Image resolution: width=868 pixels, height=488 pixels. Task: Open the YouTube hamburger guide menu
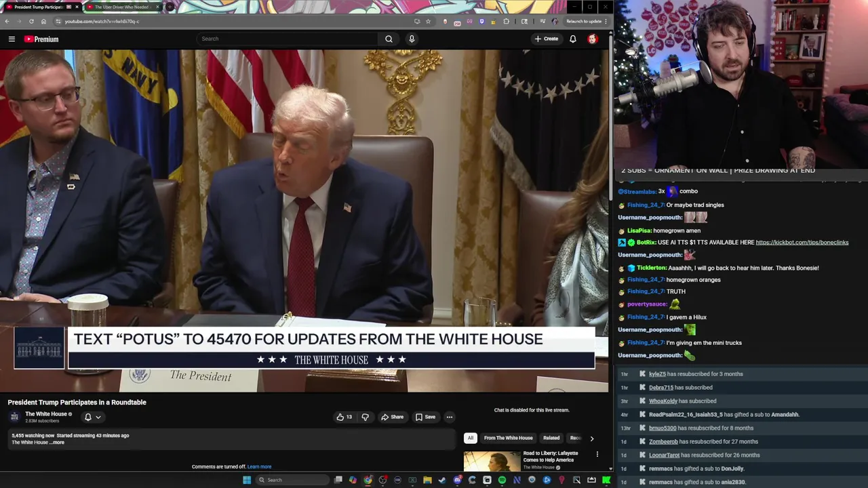pyautogui.click(x=12, y=39)
